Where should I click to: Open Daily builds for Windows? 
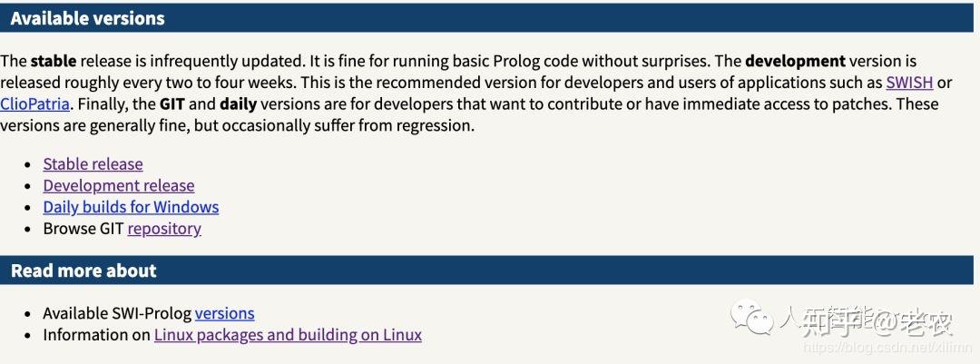point(131,208)
